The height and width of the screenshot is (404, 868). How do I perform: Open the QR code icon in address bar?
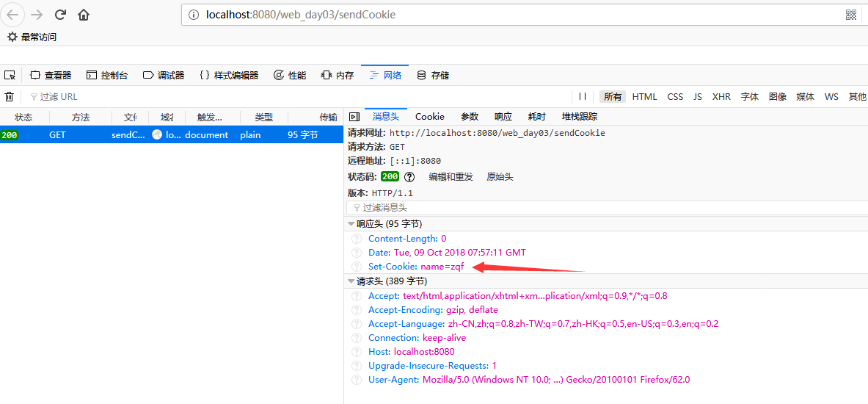pyautogui.click(x=851, y=15)
